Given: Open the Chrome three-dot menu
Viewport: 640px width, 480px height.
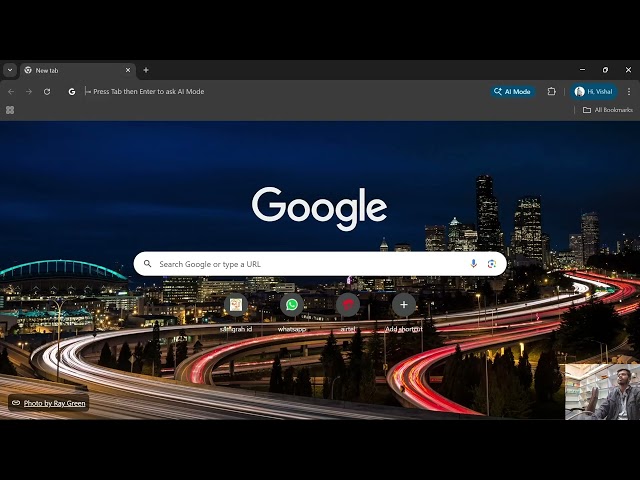Looking at the screenshot, I should tap(629, 92).
